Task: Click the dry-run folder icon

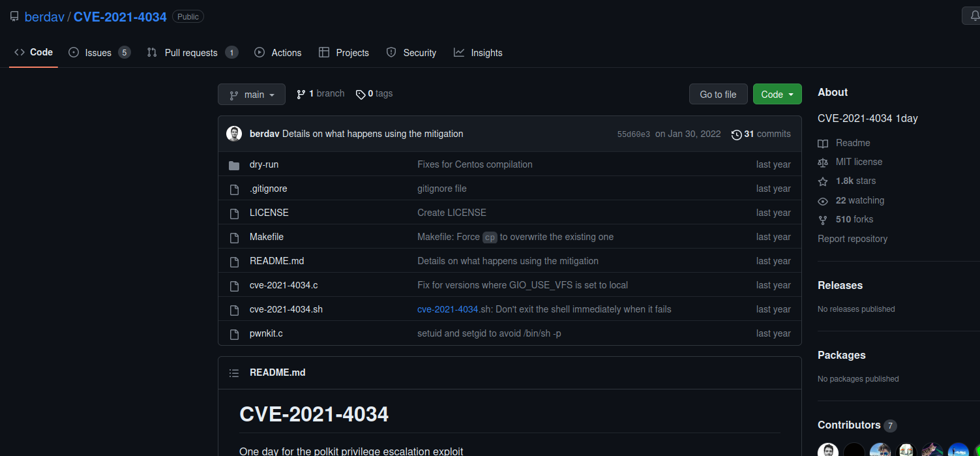Action: 234,165
